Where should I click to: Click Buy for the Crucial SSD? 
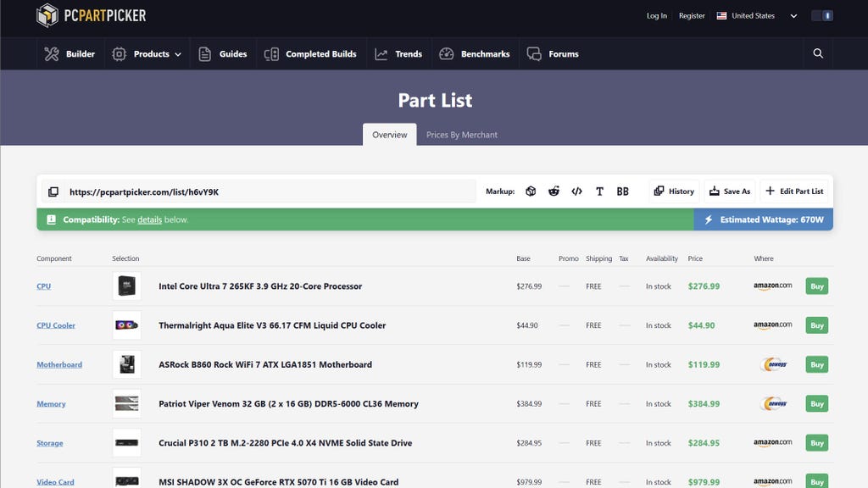[816, 443]
